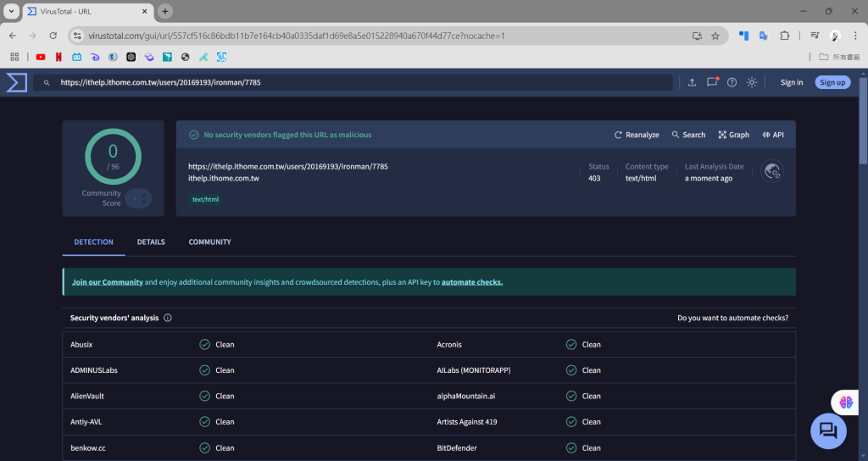Open the Chrome three-dot menu
868x461 pixels.
pyautogui.click(x=855, y=36)
